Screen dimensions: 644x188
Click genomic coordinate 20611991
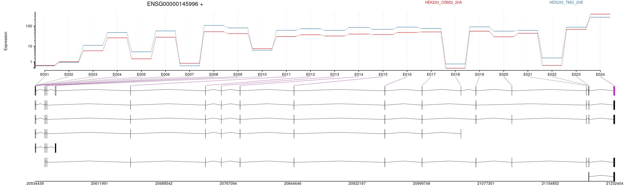coord(100,184)
